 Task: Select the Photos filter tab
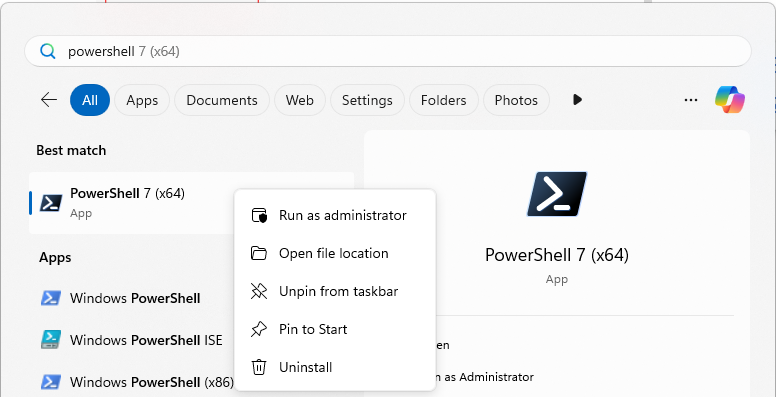[x=516, y=100]
